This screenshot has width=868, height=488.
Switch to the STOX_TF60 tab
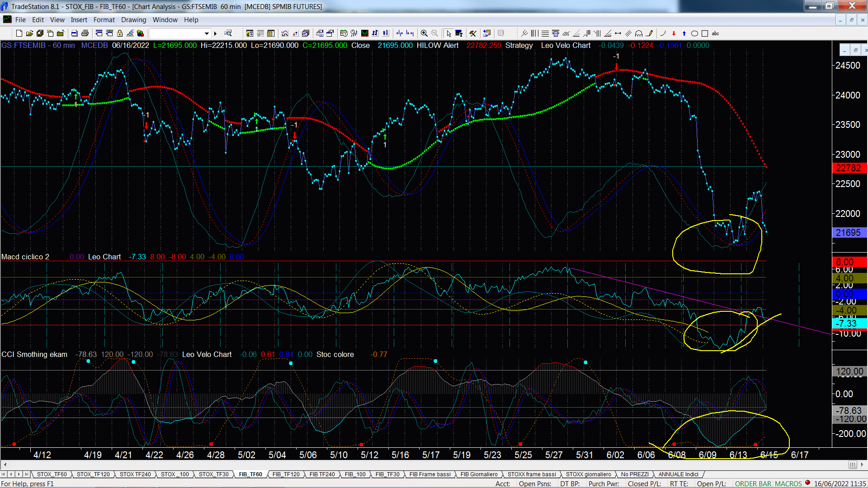pyautogui.click(x=52, y=474)
